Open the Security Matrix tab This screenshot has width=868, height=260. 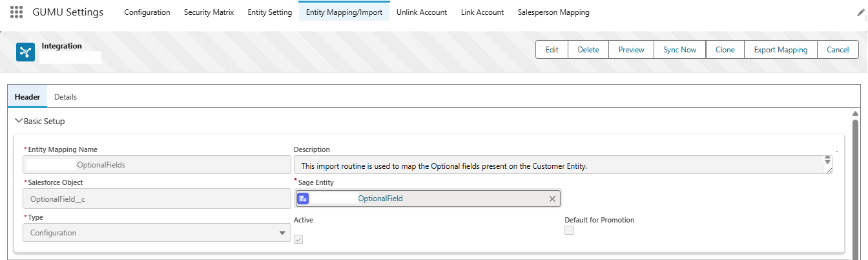point(209,12)
